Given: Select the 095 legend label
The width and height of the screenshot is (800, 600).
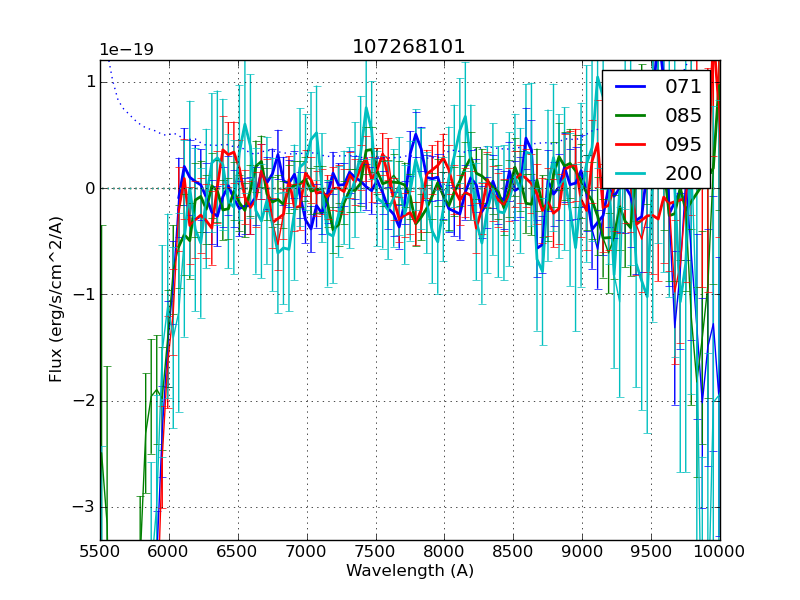Looking at the screenshot, I should 683,144.
